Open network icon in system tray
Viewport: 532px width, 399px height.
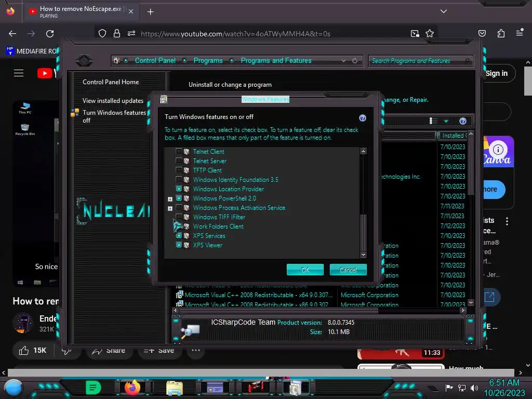[461, 388]
